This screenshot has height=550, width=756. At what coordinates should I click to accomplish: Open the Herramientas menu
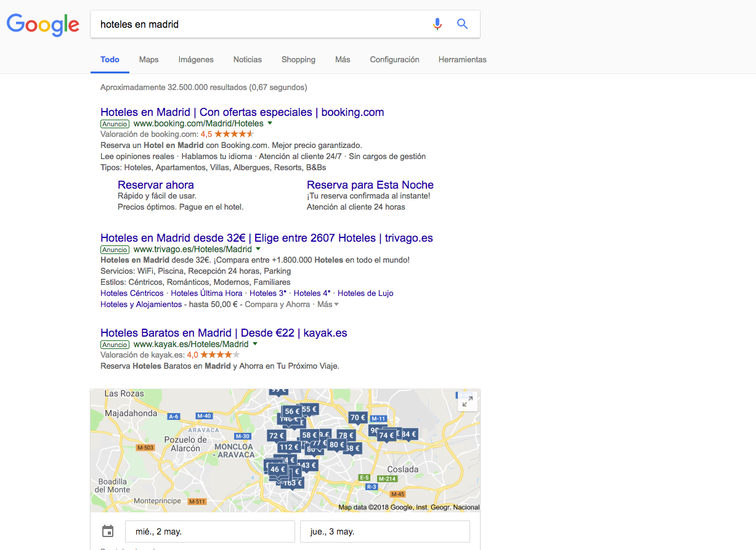(x=462, y=60)
